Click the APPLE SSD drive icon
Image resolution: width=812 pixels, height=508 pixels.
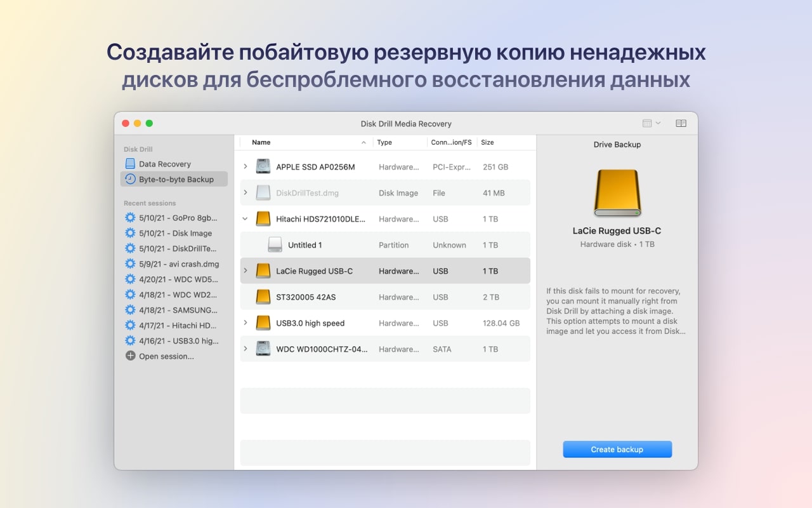[262, 166]
